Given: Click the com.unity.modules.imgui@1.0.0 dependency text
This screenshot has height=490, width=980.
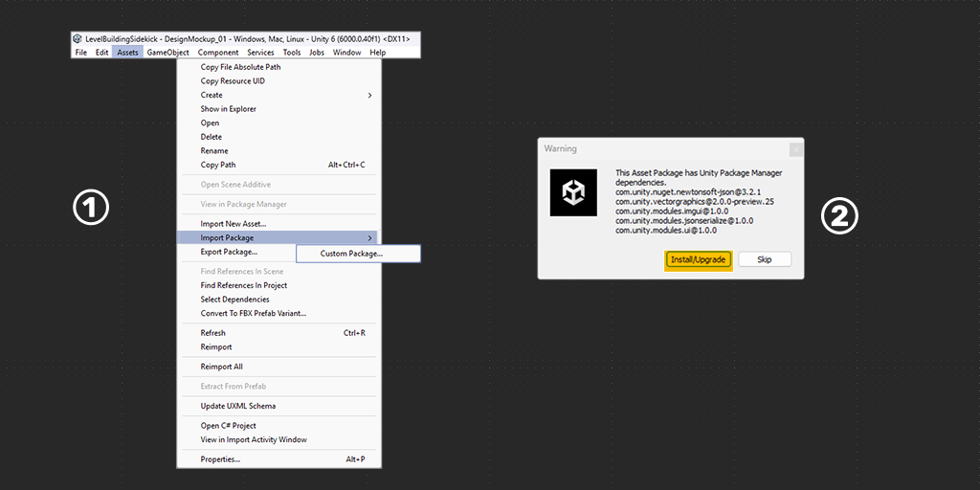Looking at the screenshot, I should 672,212.
